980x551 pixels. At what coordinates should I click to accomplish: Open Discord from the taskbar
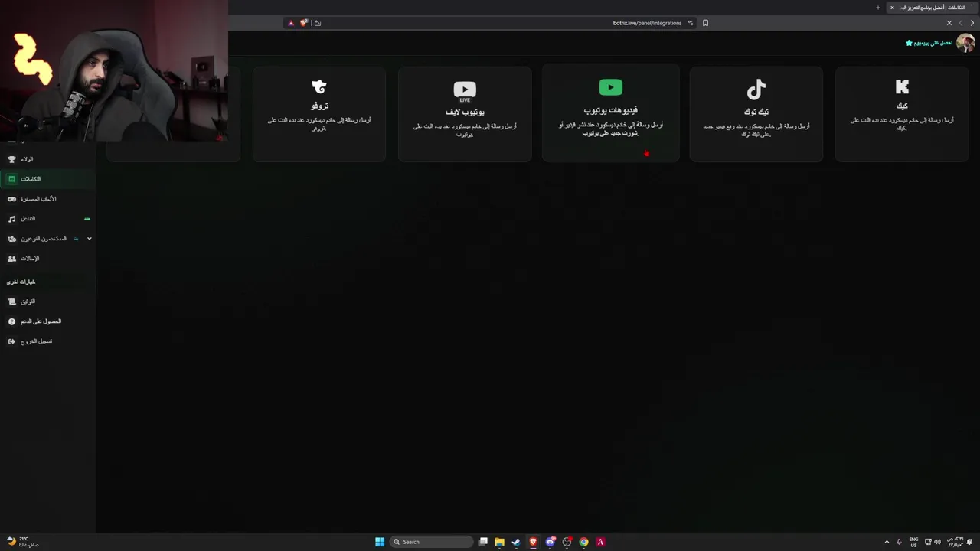(550, 542)
